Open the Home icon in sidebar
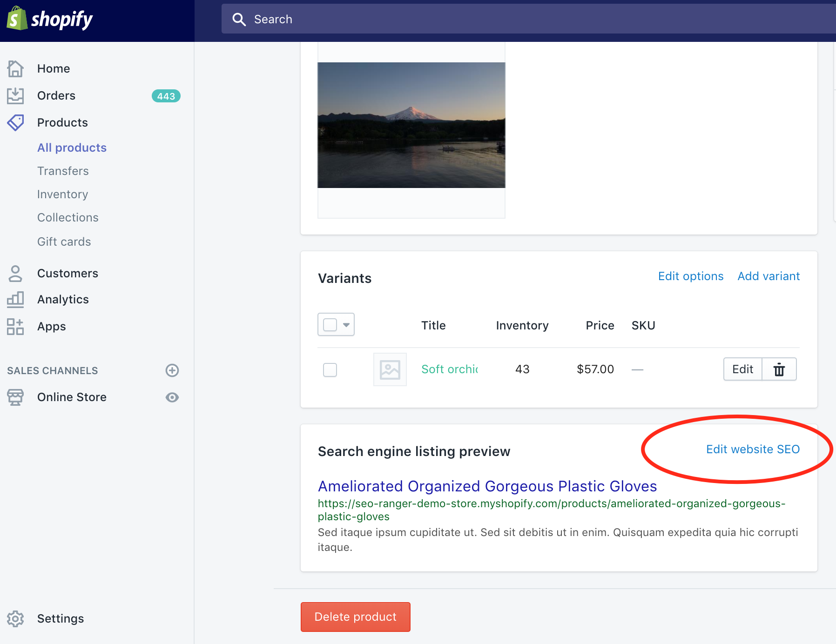This screenshot has width=836, height=644. click(x=15, y=68)
